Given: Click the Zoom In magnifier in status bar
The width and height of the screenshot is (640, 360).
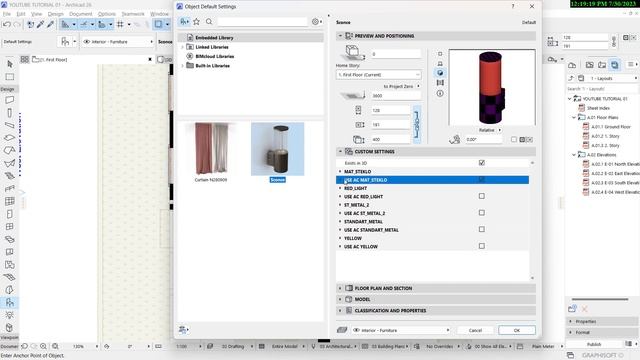Looking at the screenshot, I should pos(43,346).
